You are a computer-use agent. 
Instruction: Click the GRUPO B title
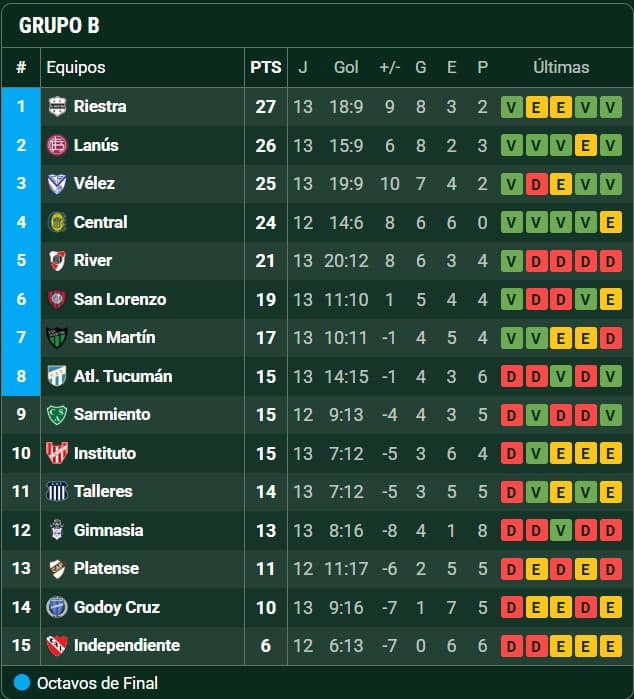pos(59,26)
